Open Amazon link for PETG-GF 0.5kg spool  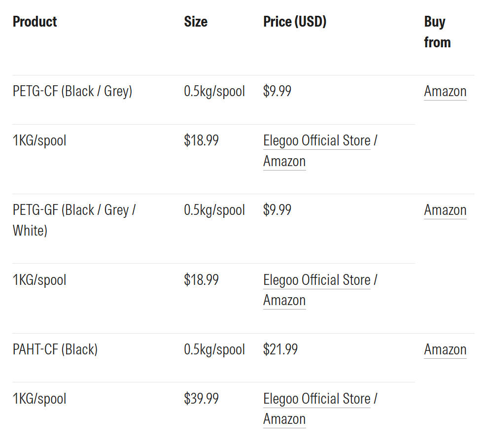coord(445,210)
